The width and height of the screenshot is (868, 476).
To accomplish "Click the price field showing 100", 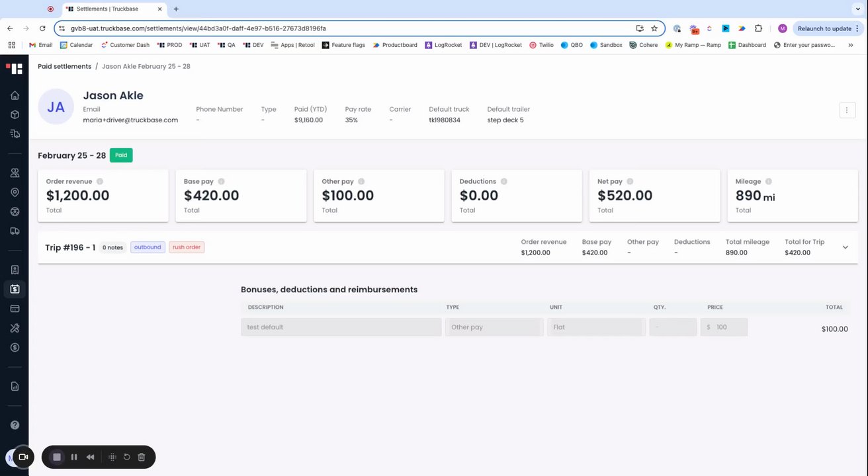I will click(724, 327).
